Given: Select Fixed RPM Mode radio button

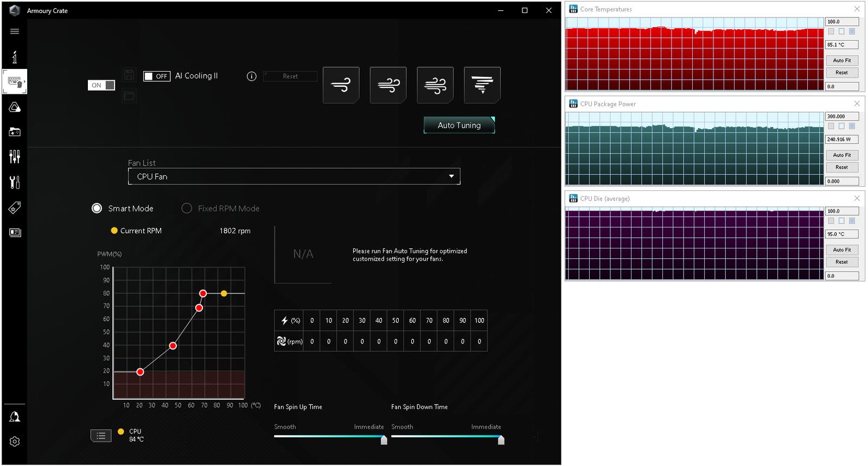Looking at the screenshot, I should [187, 208].
